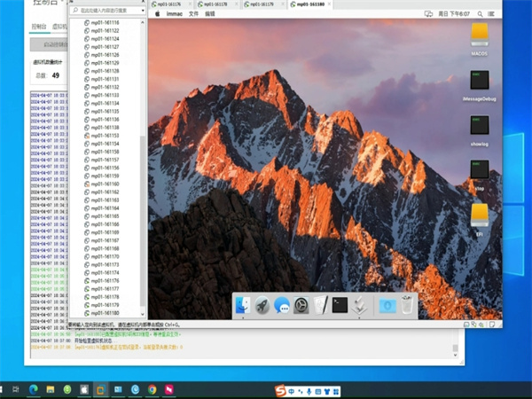The height and width of the screenshot is (399, 532).
Task: Open the 文件 menu in macOS menu bar
Action: (193, 15)
